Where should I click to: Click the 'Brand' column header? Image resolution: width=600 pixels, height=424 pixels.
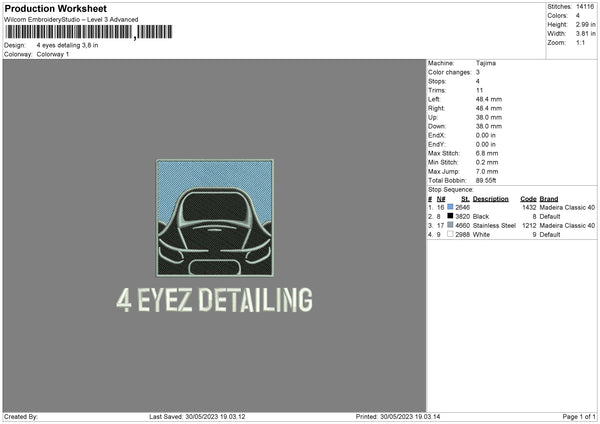point(549,199)
